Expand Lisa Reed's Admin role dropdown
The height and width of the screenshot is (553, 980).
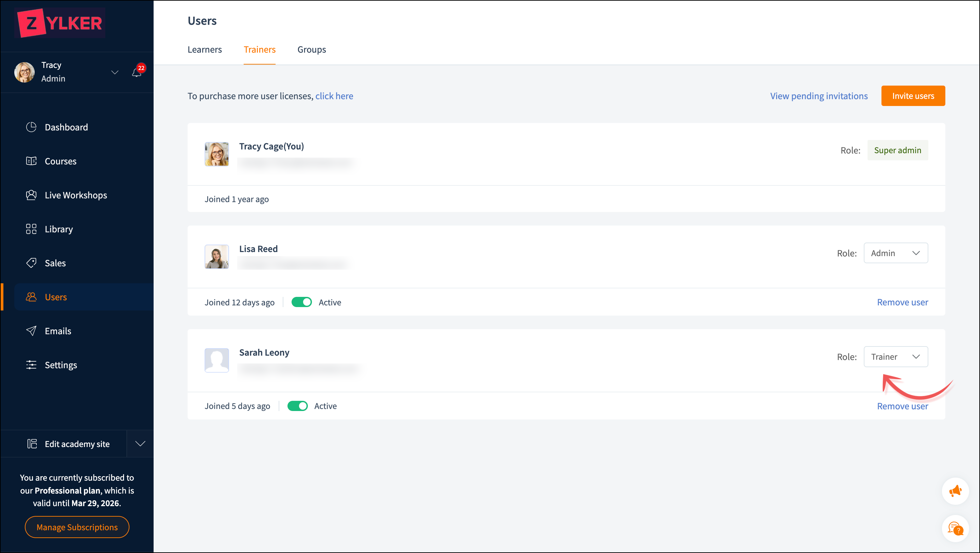(x=895, y=253)
